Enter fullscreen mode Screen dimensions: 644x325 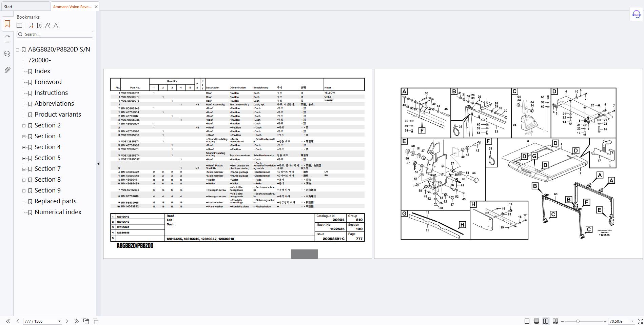(640, 321)
